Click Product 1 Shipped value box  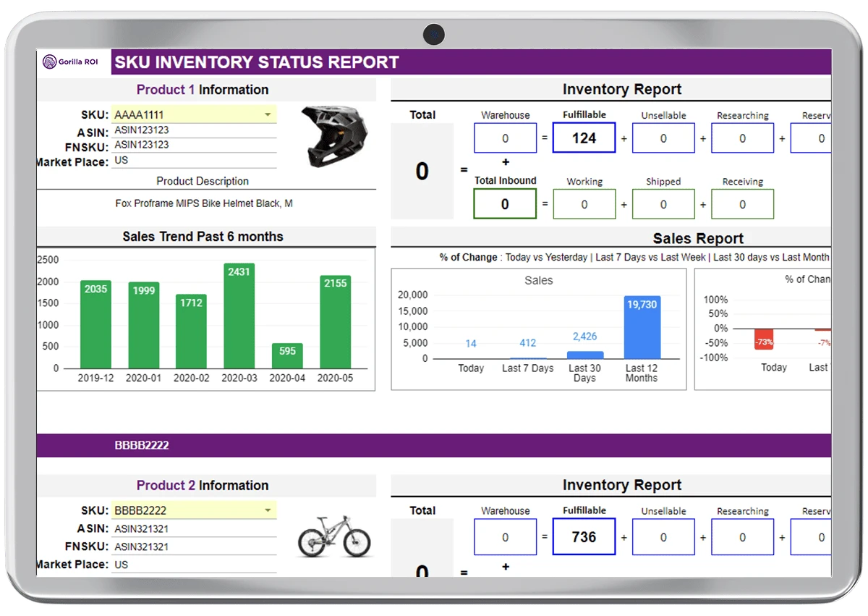click(663, 204)
